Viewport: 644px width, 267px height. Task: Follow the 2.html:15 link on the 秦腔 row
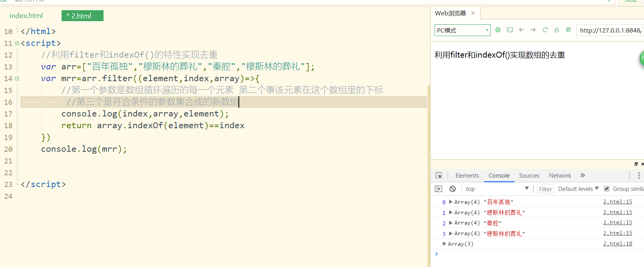click(x=617, y=222)
